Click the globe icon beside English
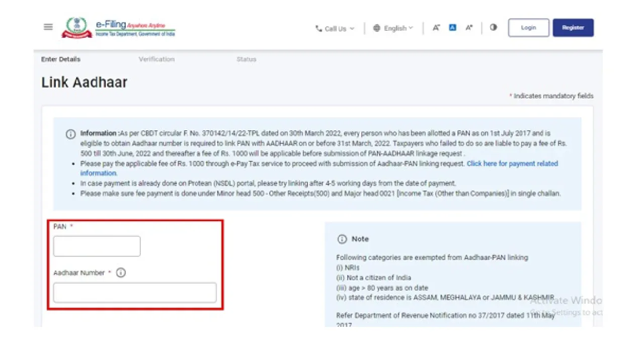 377,29
